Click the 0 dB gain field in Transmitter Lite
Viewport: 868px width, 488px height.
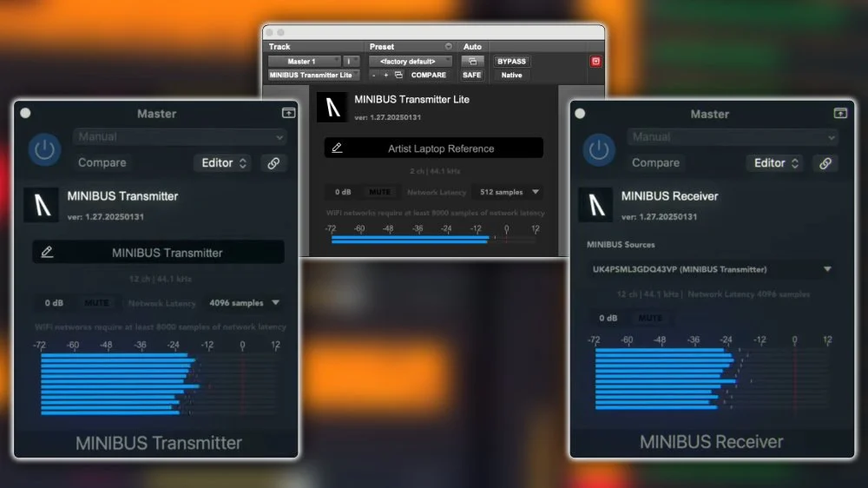343,192
